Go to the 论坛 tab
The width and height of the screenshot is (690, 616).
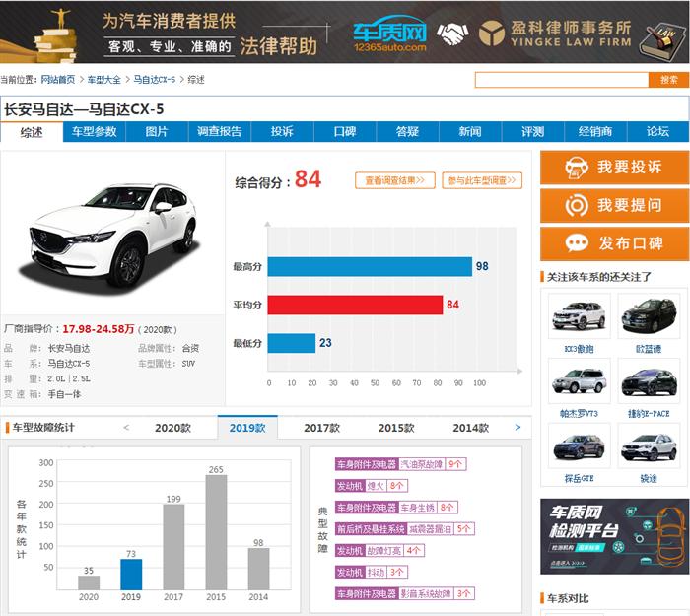click(657, 131)
